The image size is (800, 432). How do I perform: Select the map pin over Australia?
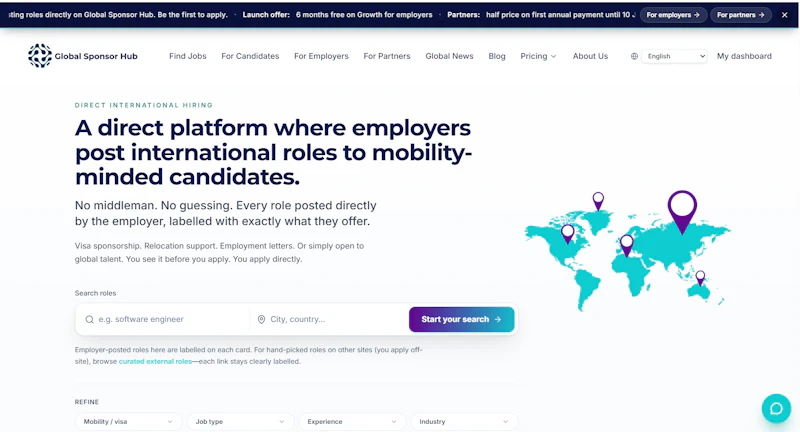[701, 278]
